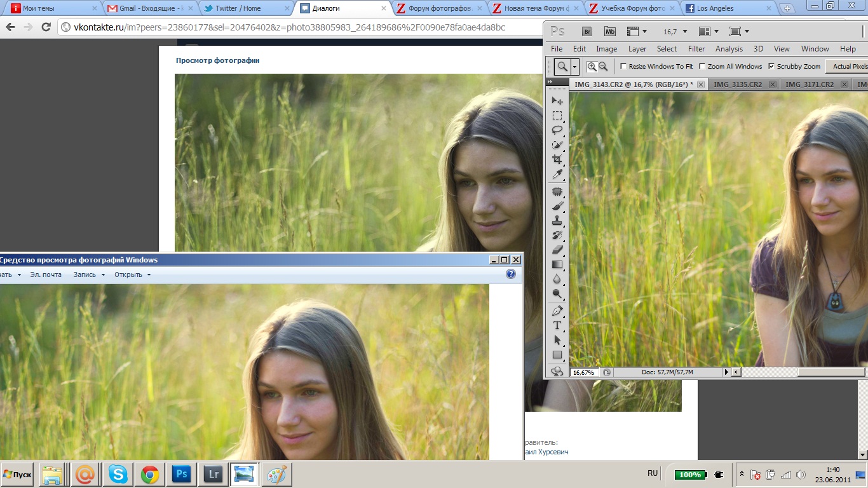Click Photoshop's horizontal scrollbar thumb
The image size is (868, 488).
pyautogui.click(x=832, y=372)
